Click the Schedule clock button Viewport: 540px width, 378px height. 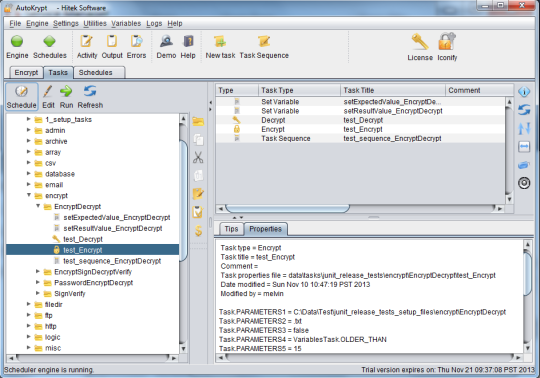pos(22,97)
